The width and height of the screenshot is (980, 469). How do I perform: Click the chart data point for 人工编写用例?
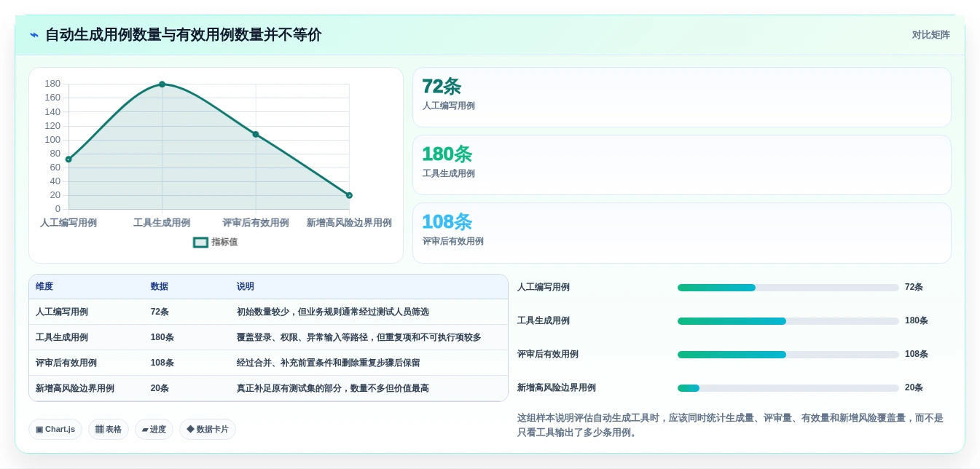[68, 159]
